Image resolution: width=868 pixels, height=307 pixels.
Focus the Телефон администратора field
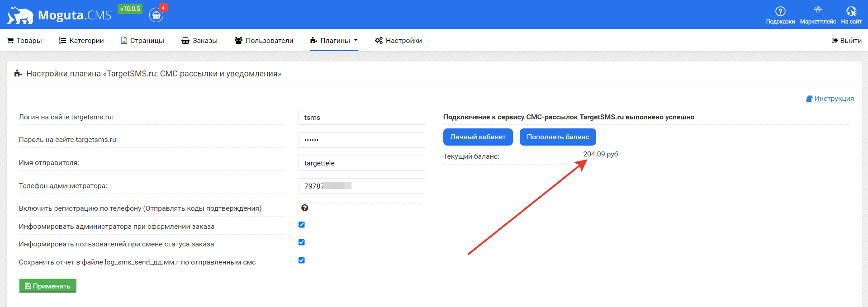click(362, 186)
